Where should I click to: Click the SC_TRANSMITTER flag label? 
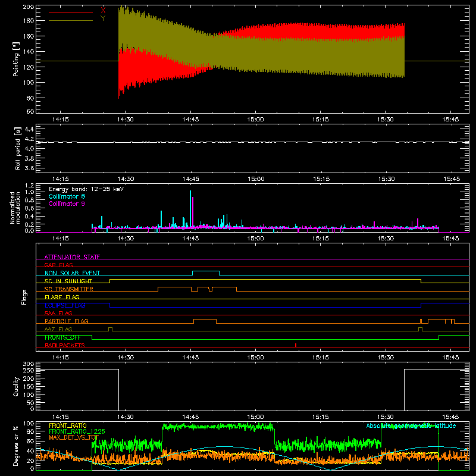(69, 289)
